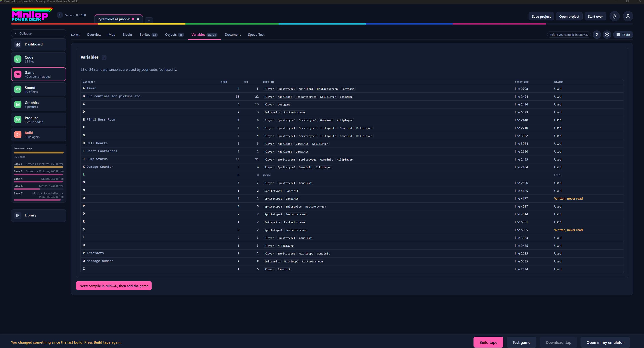The height and width of the screenshot is (348, 644).
Task: Click the Variables info icon
Action: tap(104, 58)
